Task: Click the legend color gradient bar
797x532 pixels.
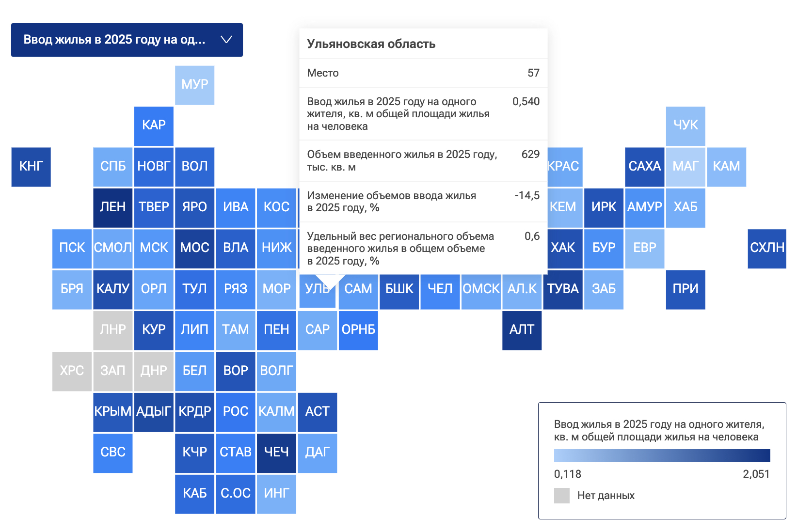Action: 662,455
